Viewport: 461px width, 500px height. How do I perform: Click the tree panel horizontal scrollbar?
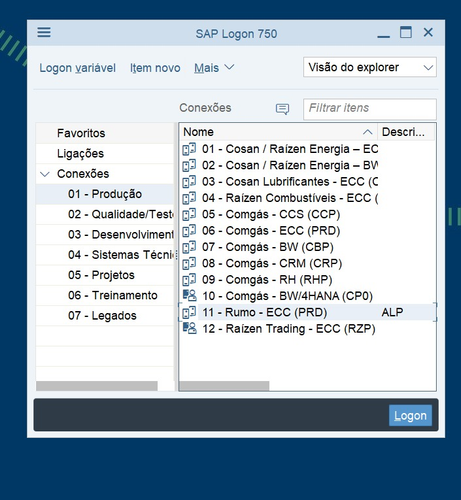click(x=97, y=386)
